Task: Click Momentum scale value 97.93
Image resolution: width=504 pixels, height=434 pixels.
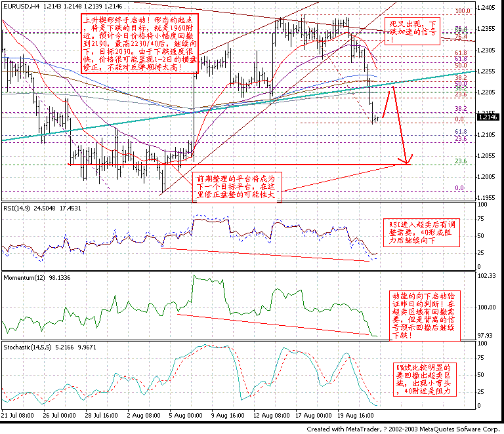Action: point(485,336)
